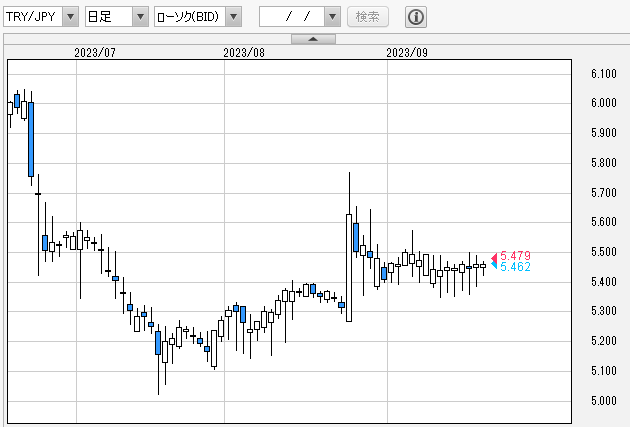This screenshot has height=427, width=630.
Task: Click the tall white candlestick spiking to 5.77
Action: click(349, 268)
